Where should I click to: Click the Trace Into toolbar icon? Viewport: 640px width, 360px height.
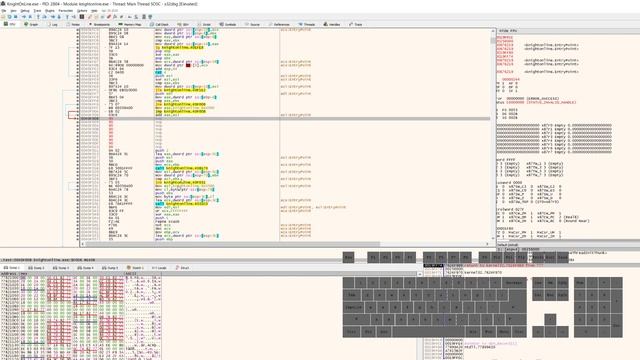coord(53,17)
